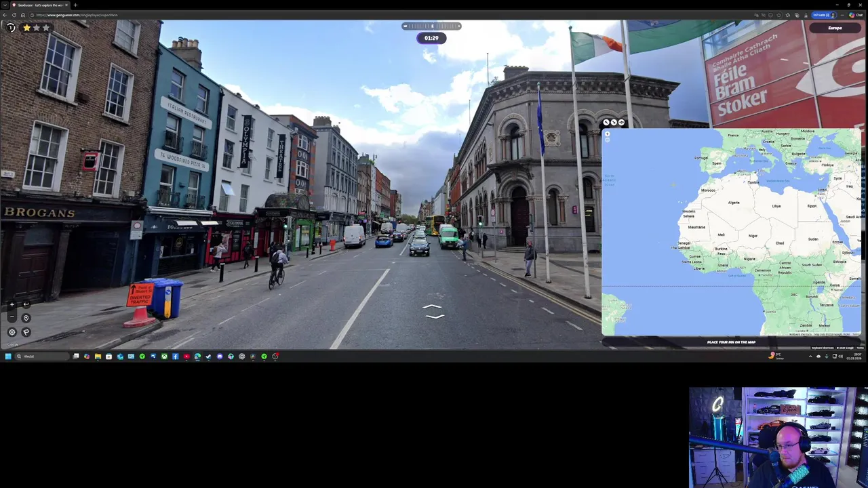
Task: Undo last move with return arrow
Action: click(x=26, y=304)
